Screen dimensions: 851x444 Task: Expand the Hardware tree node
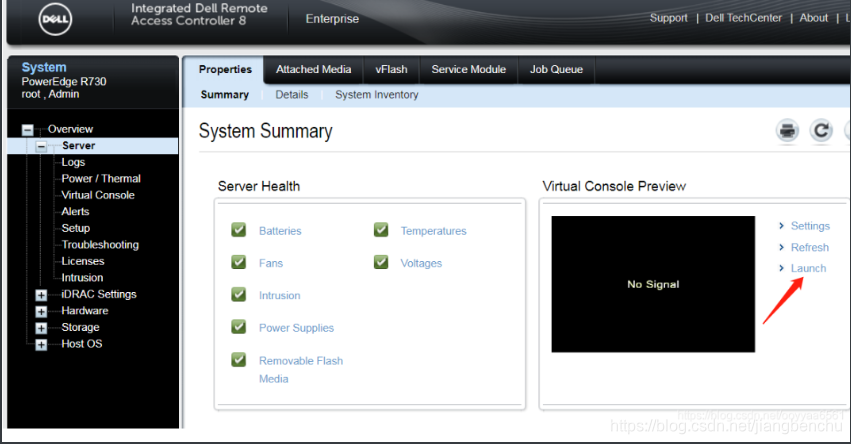(x=41, y=312)
